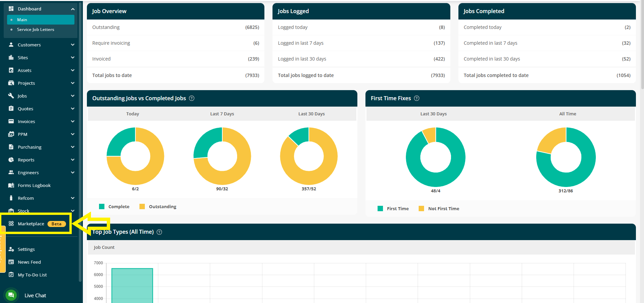The width and height of the screenshot is (644, 303).
Task: Click the Purchasing document icon
Action: [11, 147]
